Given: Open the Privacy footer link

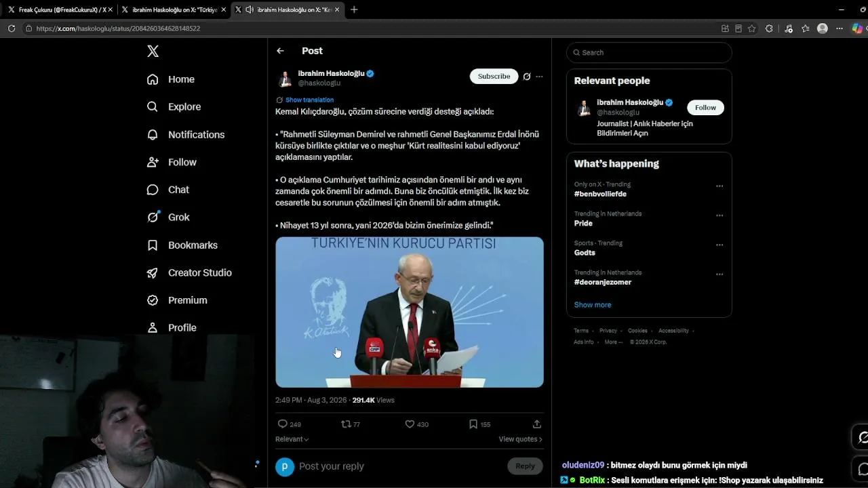Looking at the screenshot, I should (608, 331).
